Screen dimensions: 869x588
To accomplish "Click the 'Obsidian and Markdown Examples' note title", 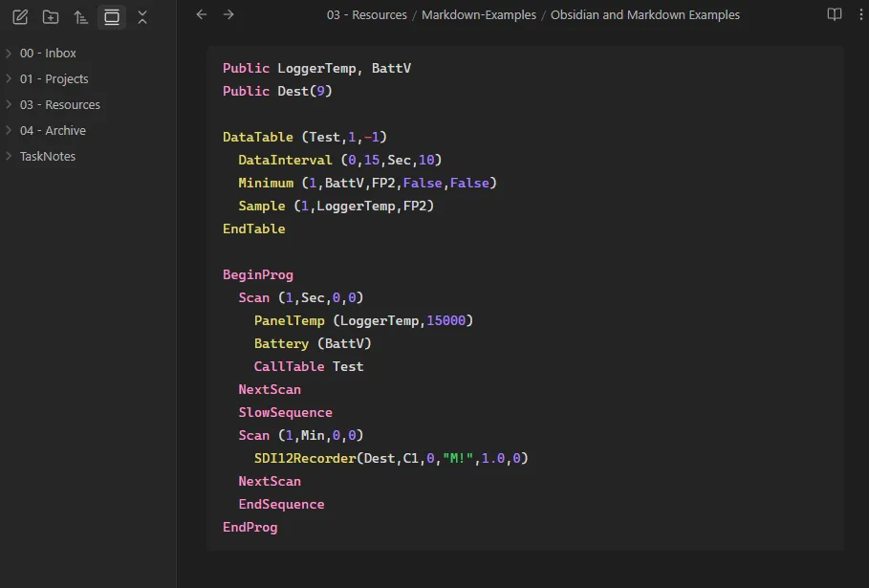I will point(645,15).
